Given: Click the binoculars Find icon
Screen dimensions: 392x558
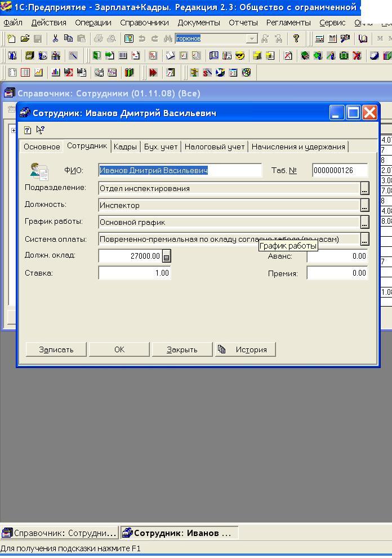Looking at the screenshot, I should [x=168, y=39].
